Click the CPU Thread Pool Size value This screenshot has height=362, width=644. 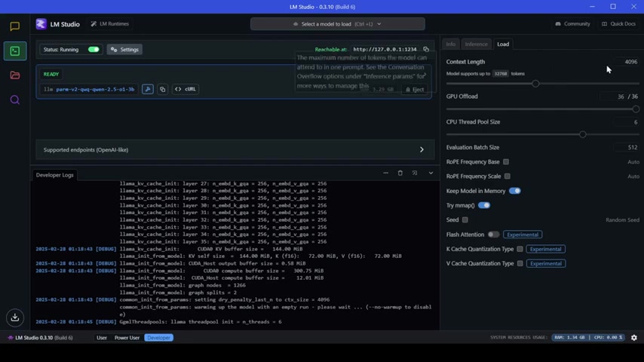pyautogui.click(x=627, y=122)
